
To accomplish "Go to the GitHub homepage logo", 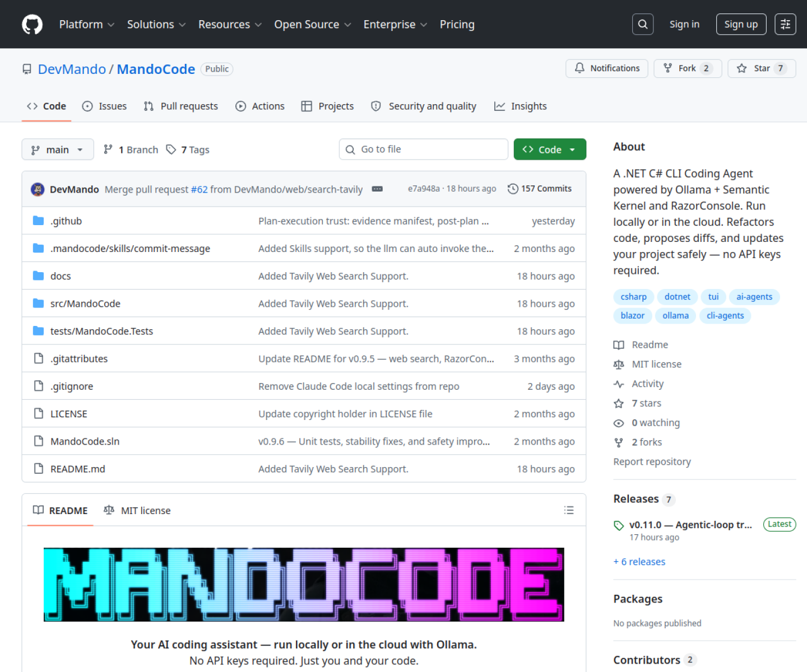I will coord(32,25).
